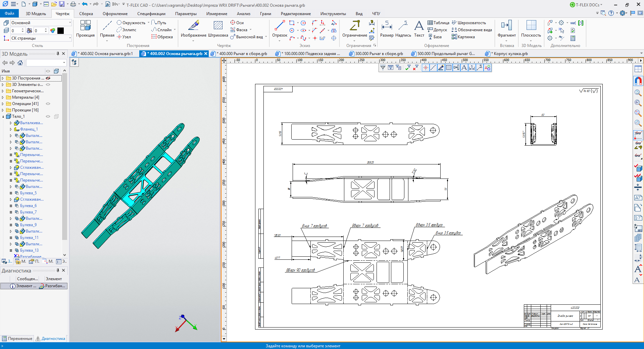The width and height of the screenshot is (644, 349).
Task: Open the color palette icon in Стиль
Action: click(53, 31)
